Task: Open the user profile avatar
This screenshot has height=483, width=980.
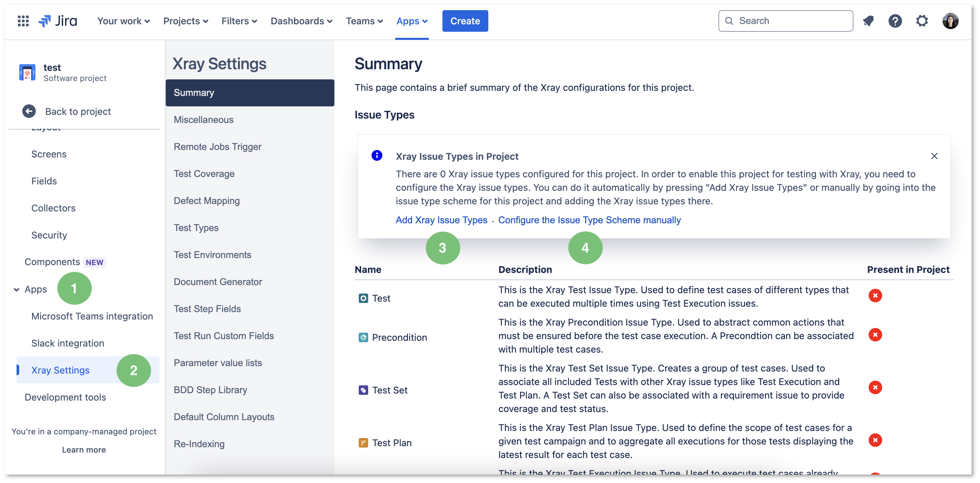Action: [x=950, y=21]
